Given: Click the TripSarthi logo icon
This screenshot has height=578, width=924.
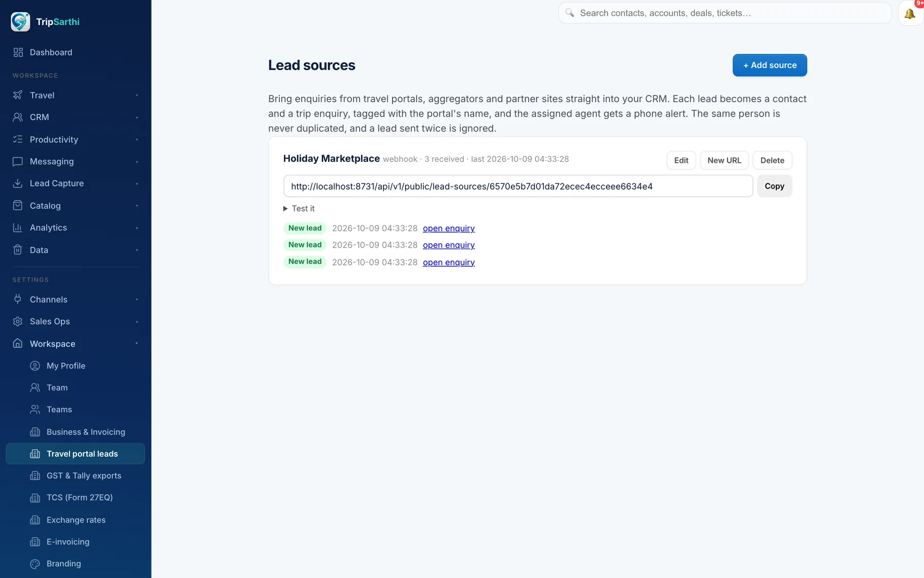Looking at the screenshot, I should coord(21,22).
